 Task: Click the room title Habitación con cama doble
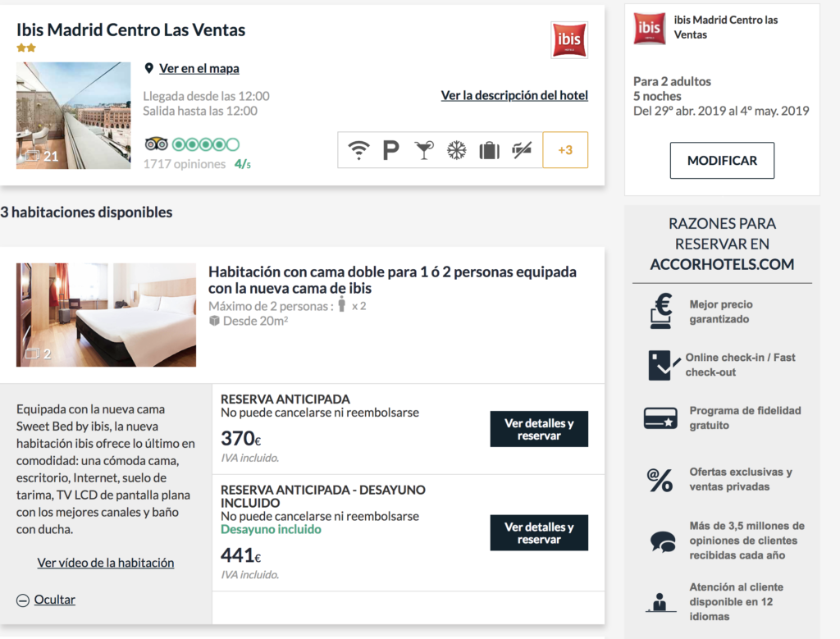(x=392, y=281)
